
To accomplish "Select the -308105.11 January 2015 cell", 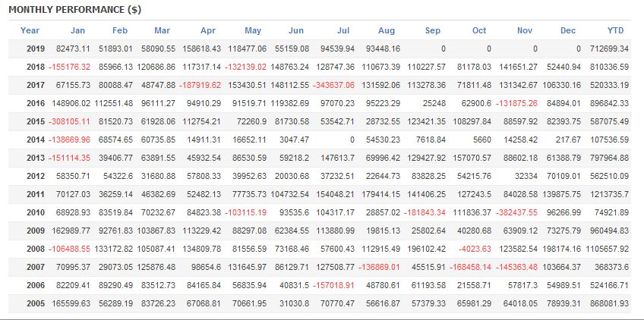I will click(x=70, y=121).
